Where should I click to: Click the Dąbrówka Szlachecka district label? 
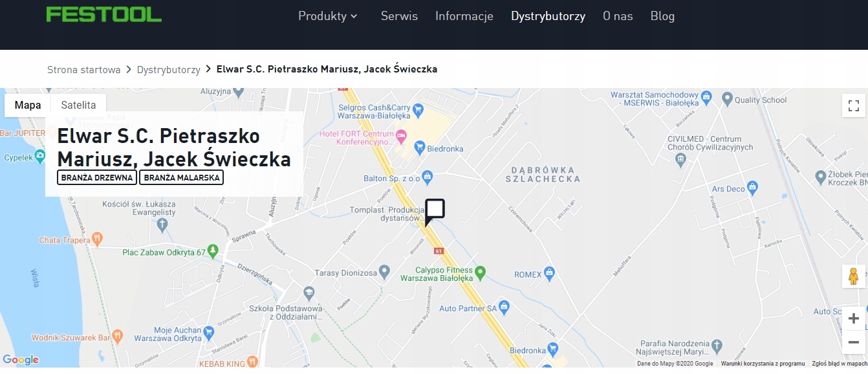(544, 174)
